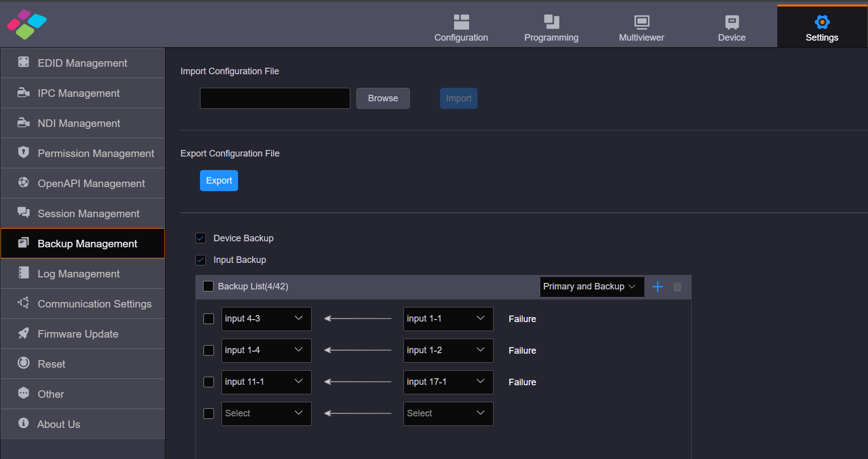Click the Firmware Update rocket icon
The width and height of the screenshot is (868, 459).
tap(24, 333)
